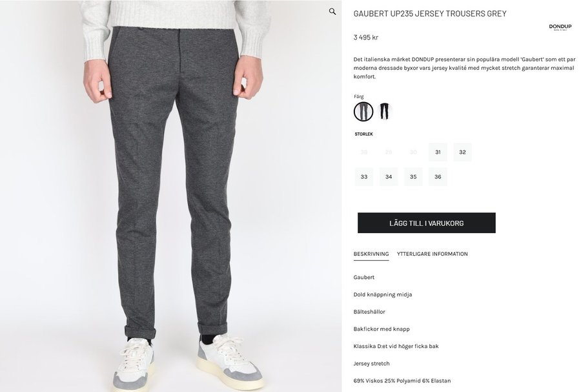
Task: Choose size 31
Action: tap(438, 152)
